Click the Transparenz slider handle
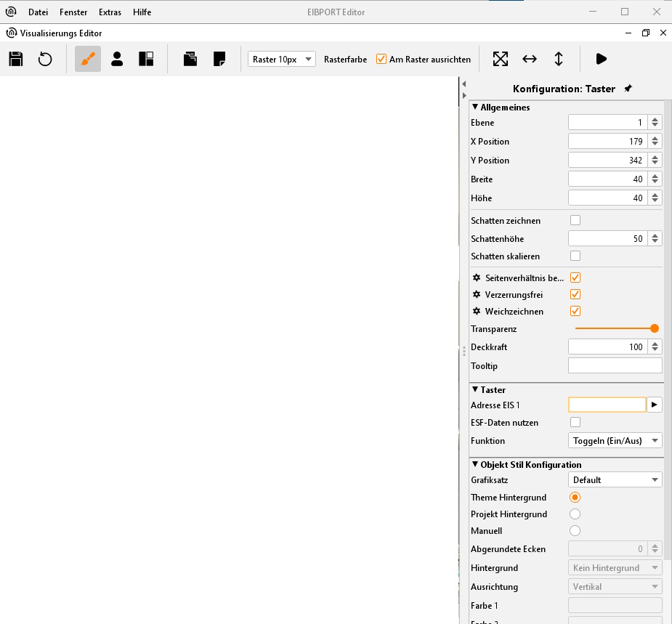672x624 pixels. pyautogui.click(x=655, y=328)
